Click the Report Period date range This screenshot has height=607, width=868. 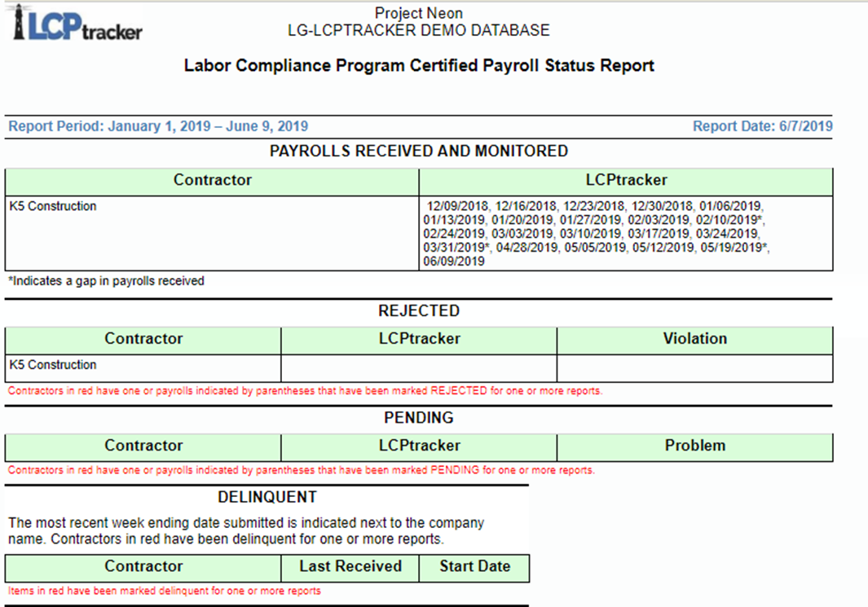158,126
